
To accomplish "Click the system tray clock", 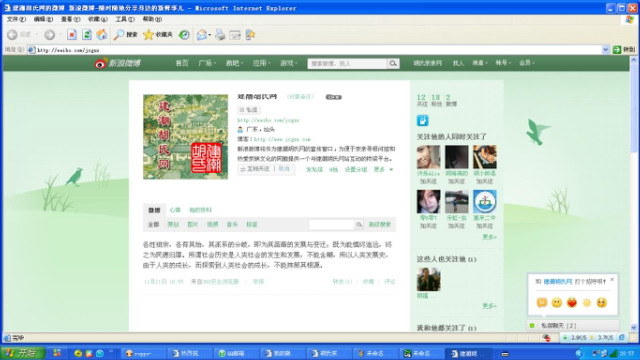I will [627, 353].
